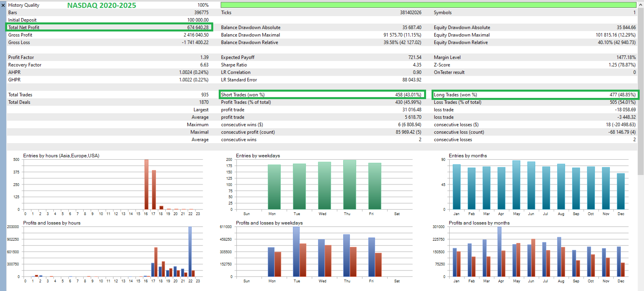Screen dimensions: 644x291
Task: Select the Loss Trades value '505 (54.01%)'
Action: (623, 102)
